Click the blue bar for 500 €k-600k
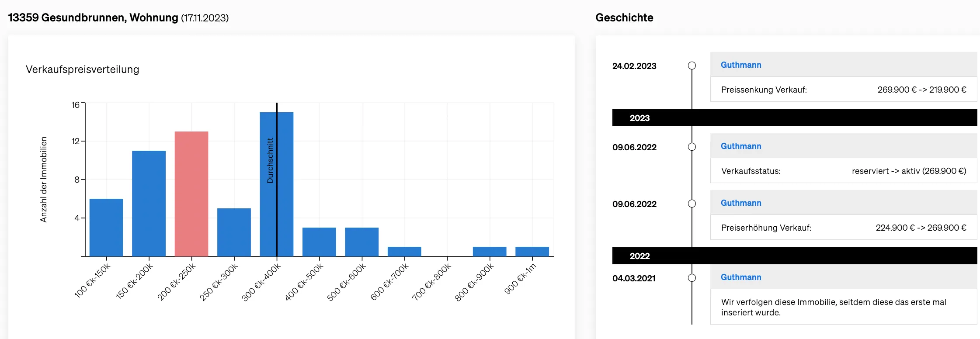 (362, 242)
